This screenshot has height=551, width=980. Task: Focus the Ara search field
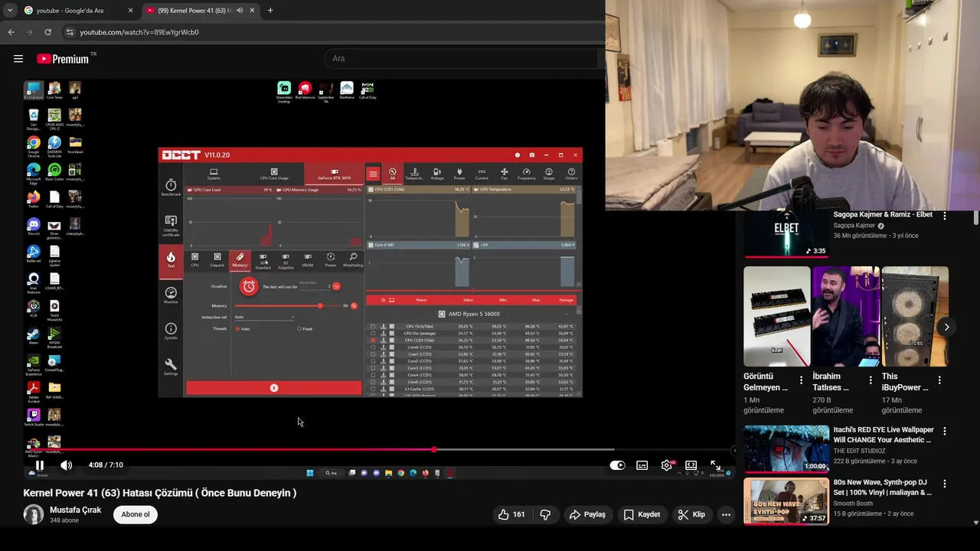[x=463, y=58]
